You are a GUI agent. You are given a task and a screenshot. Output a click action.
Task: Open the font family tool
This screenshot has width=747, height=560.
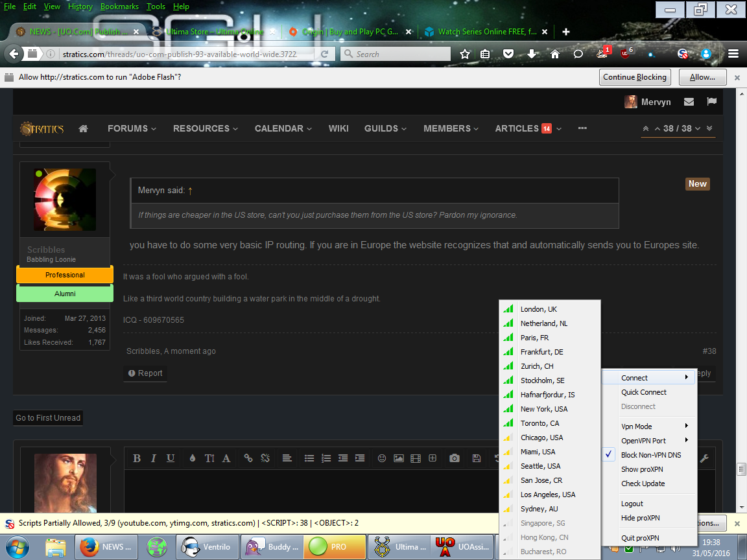click(226, 458)
